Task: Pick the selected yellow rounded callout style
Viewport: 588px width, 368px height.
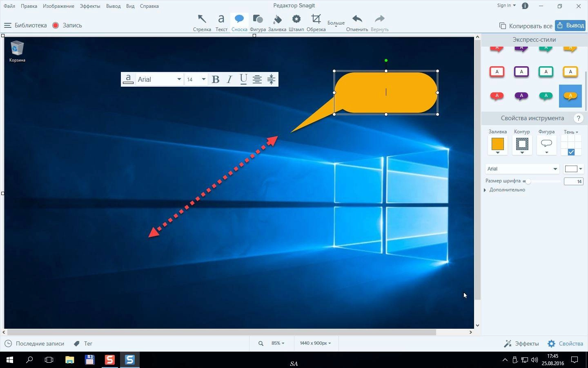Action: coord(570,96)
